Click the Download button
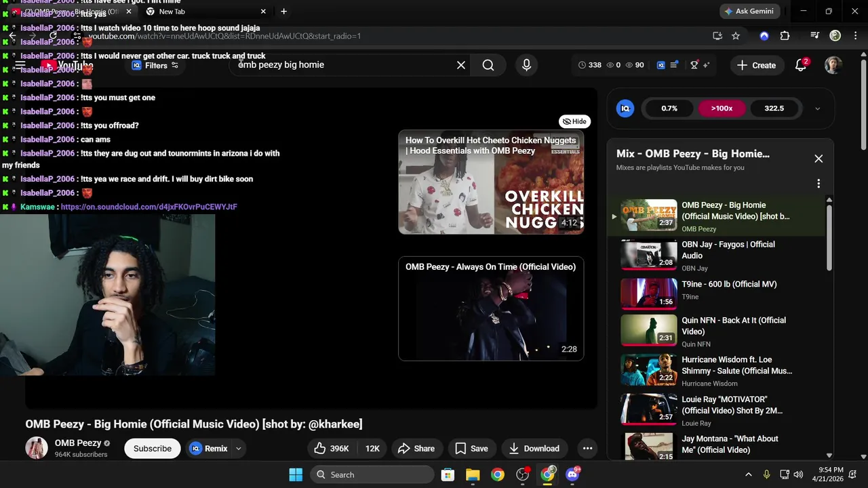The height and width of the screenshot is (488, 868). [x=534, y=448]
